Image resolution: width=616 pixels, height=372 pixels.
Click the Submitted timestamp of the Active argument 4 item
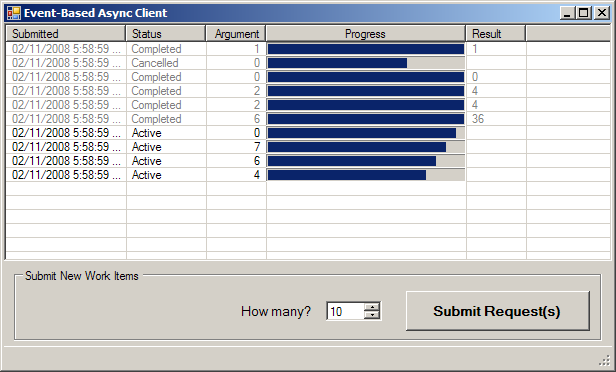coord(66,175)
